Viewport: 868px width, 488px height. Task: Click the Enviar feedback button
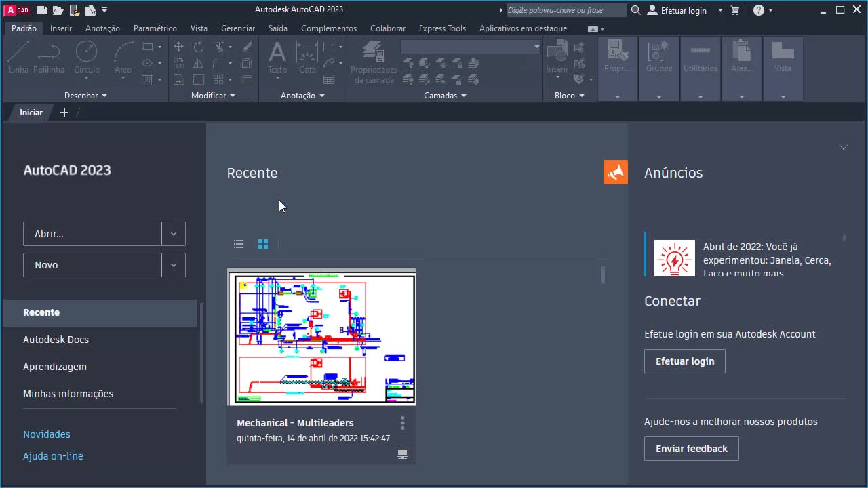(692, 449)
